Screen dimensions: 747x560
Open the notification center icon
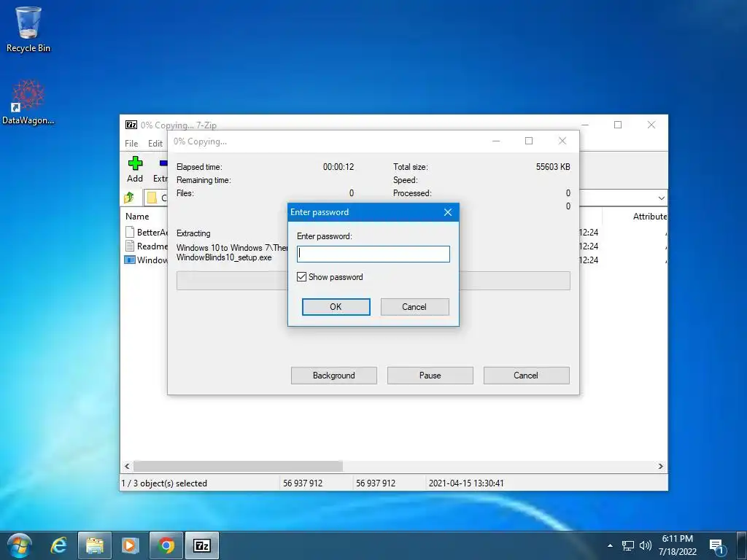717,546
